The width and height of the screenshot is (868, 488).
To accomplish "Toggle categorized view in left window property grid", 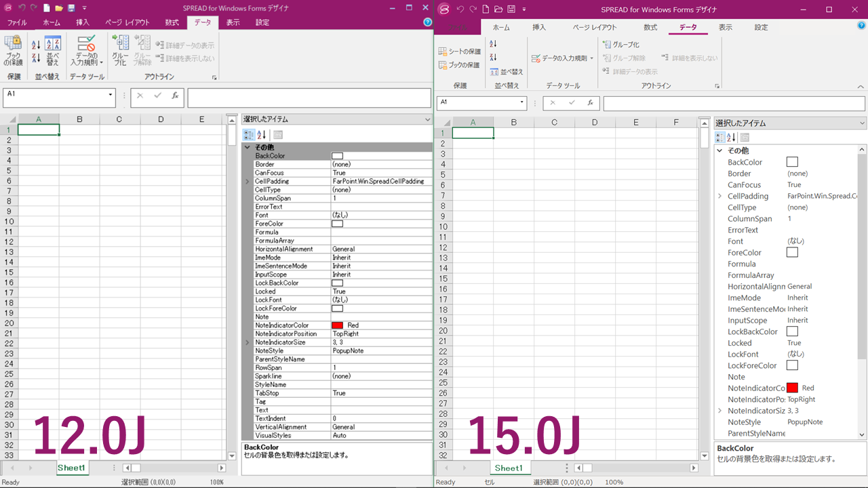I will [248, 135].
